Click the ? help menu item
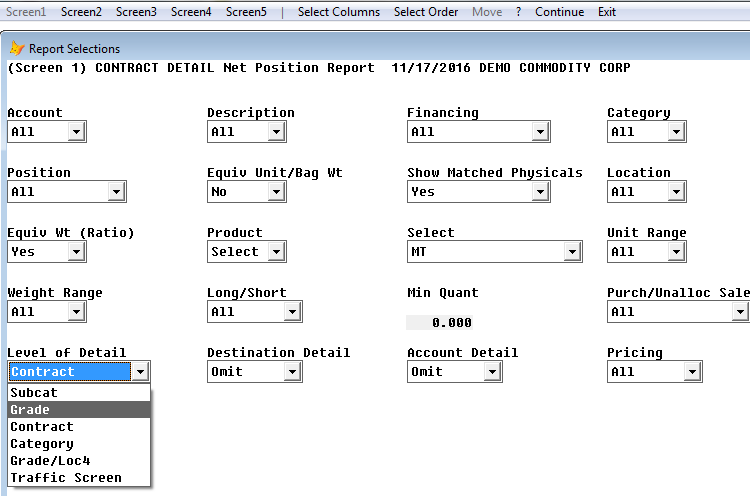Screen dimensions: 750x496 click(518, 12)
